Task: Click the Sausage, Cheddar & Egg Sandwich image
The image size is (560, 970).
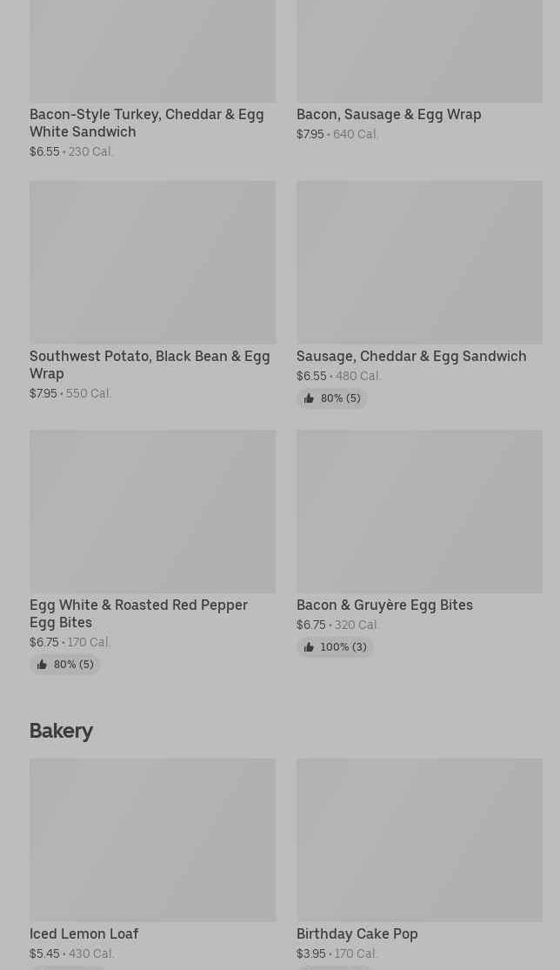Action: click(420, 263)
